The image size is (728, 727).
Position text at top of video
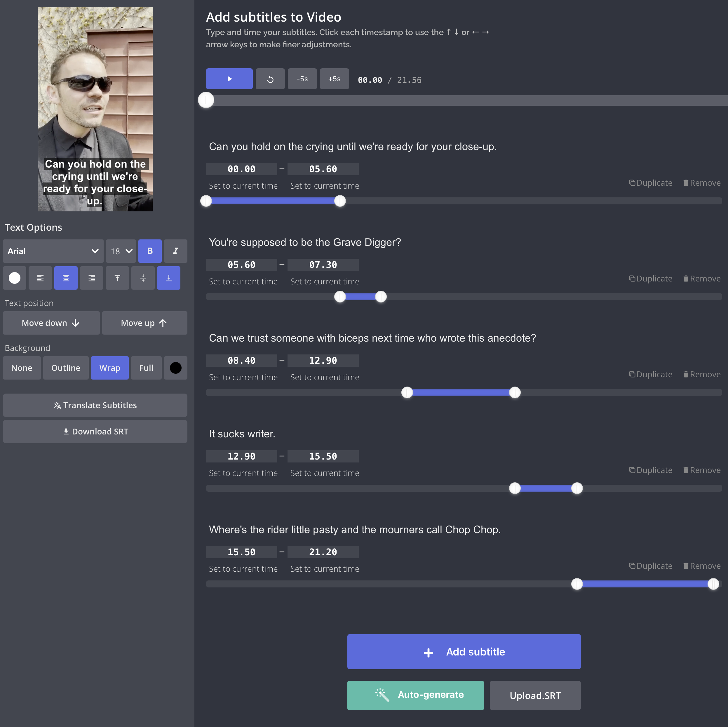pyautogui.click(x=117, y=278)
